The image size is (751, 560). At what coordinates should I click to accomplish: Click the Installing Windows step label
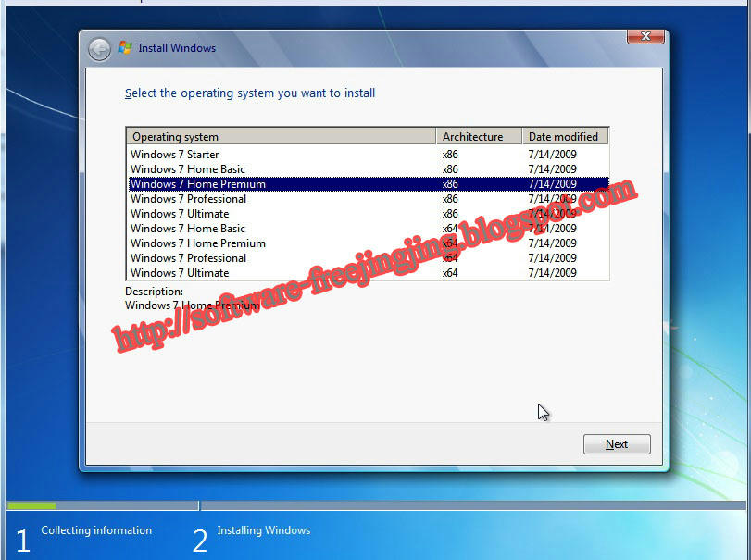tap(264, 530)
